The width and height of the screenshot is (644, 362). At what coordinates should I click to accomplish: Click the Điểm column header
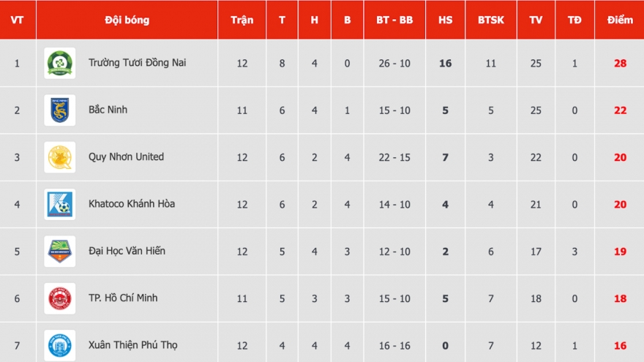click(620, 20)
